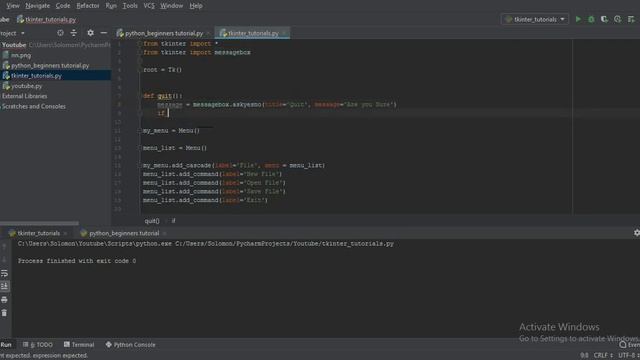
Task: Open the Event Log in the status bar
Action: [x=629, y=345]
